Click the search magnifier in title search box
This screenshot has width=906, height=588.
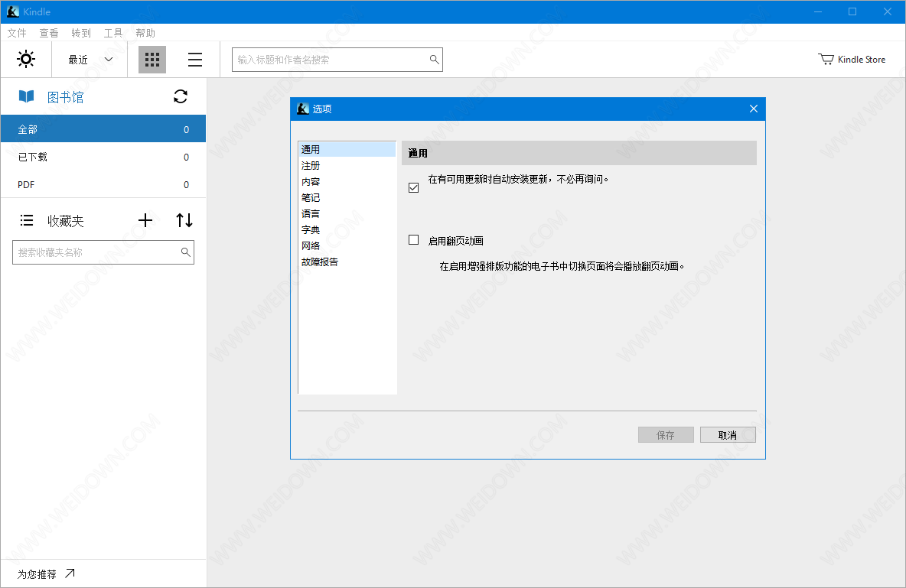pos(434,60)
